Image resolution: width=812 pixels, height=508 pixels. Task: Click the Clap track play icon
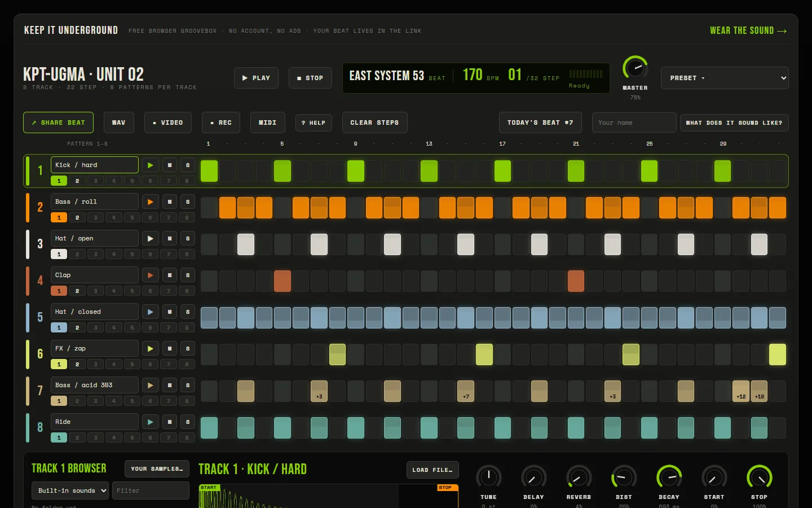[x=150, y=275]
